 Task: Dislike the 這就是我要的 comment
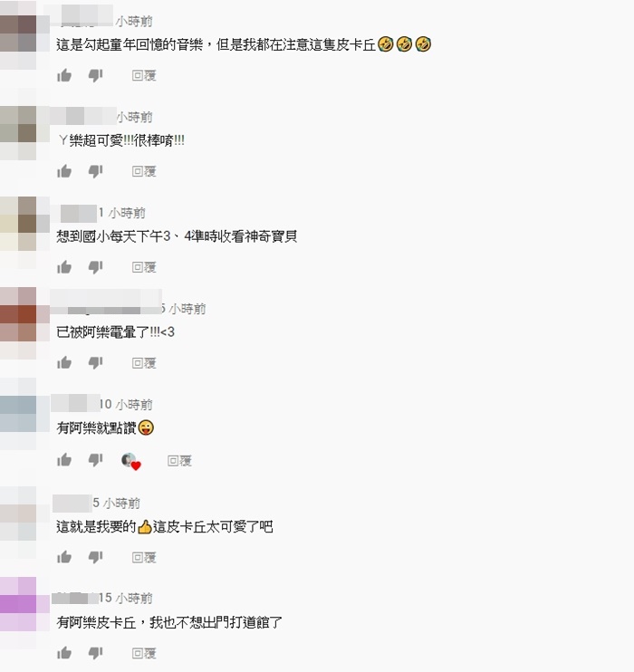[x=95, y=558]
